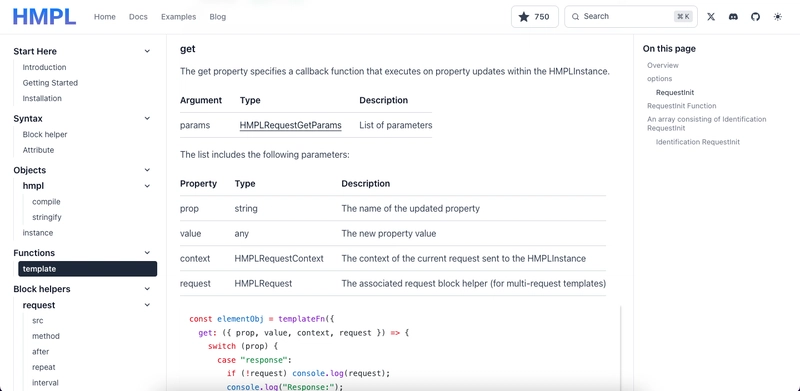The width and height of the screenshot is (800, 391).
Task: Click the Start Here section heading
Action: coord(35,51)
